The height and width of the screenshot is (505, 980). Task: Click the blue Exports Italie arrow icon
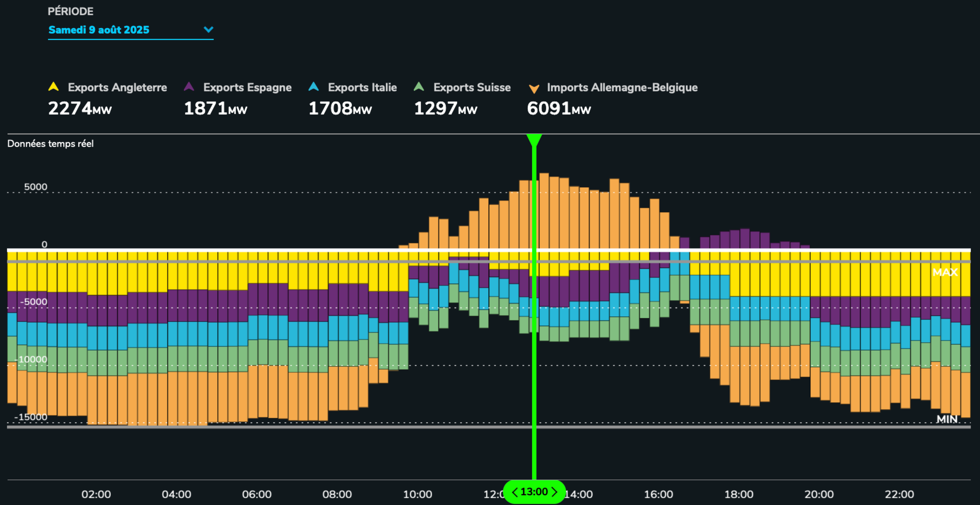(x=314, y=87)
